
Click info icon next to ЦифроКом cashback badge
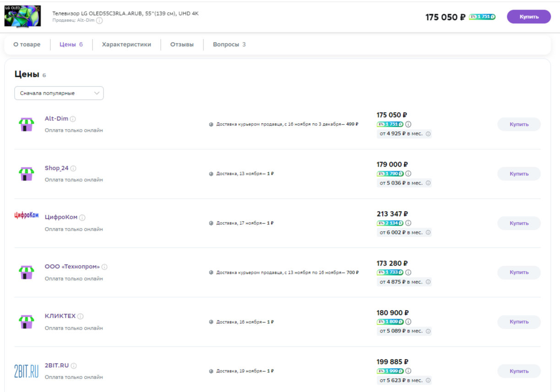(x=408, y=223)
